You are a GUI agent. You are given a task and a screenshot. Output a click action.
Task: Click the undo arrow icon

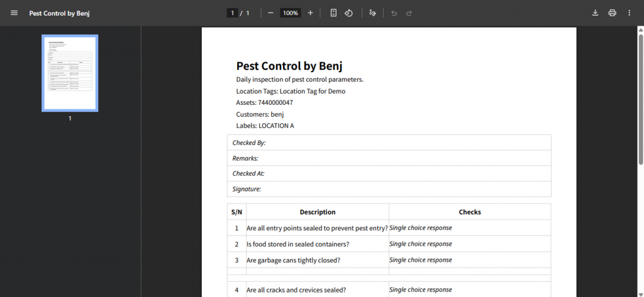pyautogui.click(x=394, y=13)
